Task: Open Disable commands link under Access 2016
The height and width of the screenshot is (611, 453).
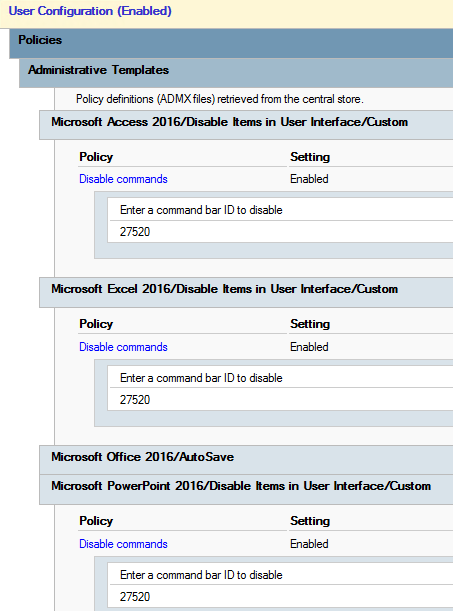Action: click(x=123, y=179)
